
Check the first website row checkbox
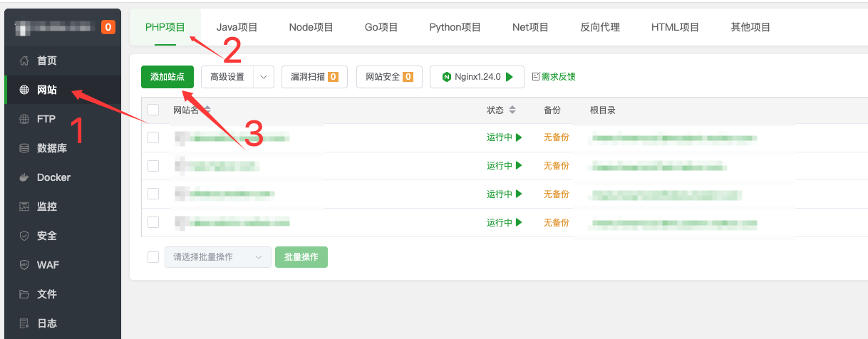point(153,137)
